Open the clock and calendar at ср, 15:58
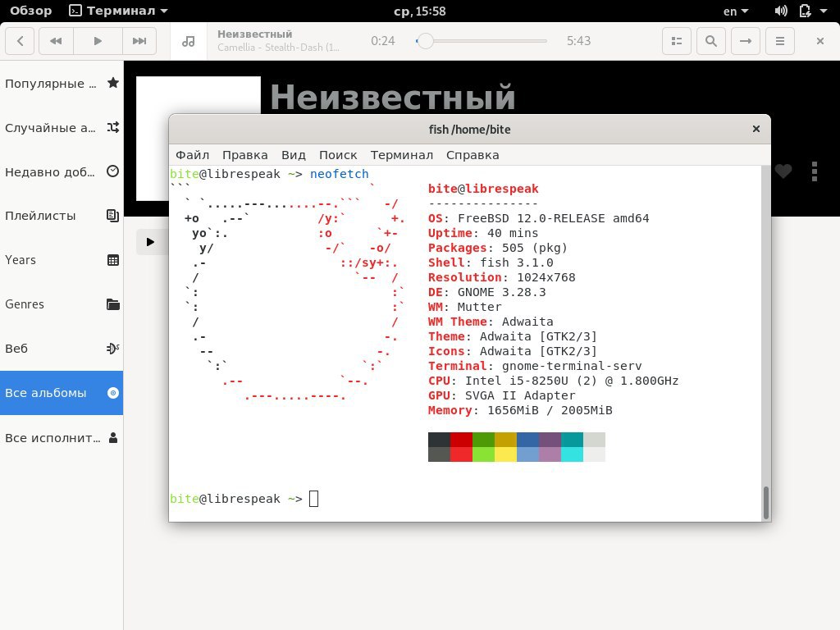840x630 pixels. pyautogui.click(x=419, y=11)
